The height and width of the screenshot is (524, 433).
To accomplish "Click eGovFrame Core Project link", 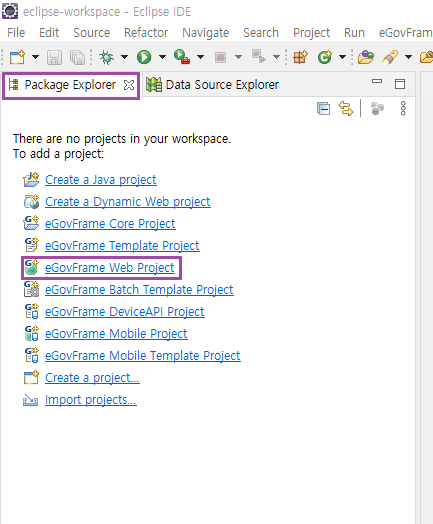I will (110, 224).
